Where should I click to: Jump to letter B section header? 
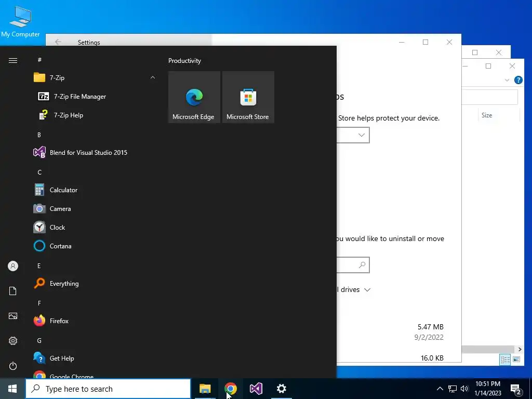pyautogui.click(x=39, y=135)
